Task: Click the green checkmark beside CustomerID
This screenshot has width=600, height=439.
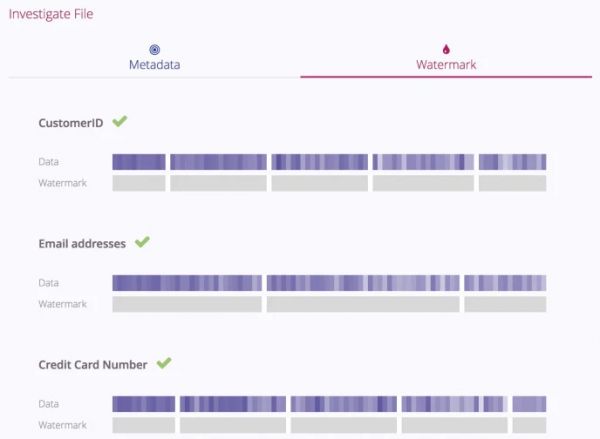Action: [120, 121]
